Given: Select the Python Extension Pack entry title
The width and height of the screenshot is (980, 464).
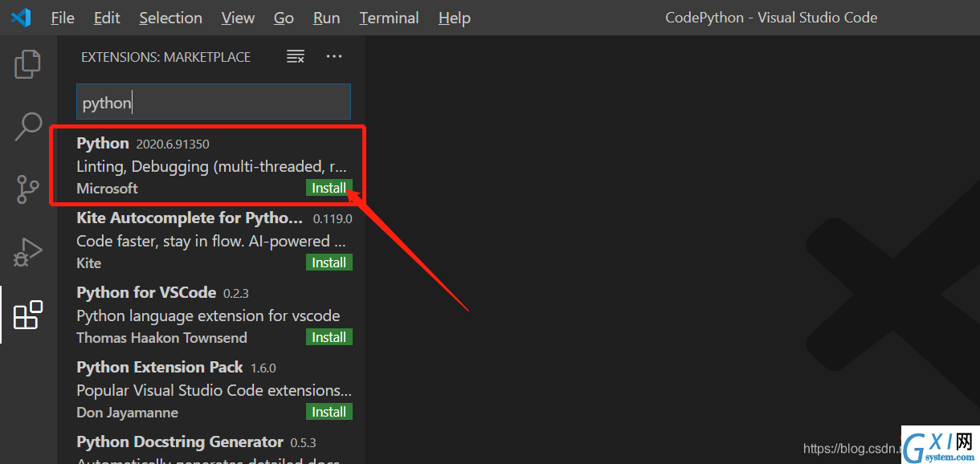Looking at the screenshot, I should pos(159,367).
